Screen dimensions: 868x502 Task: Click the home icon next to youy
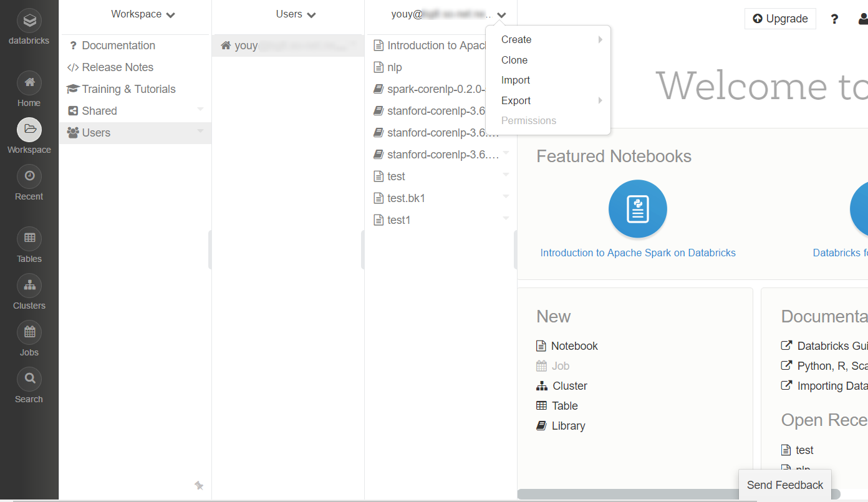coord(226,46)
